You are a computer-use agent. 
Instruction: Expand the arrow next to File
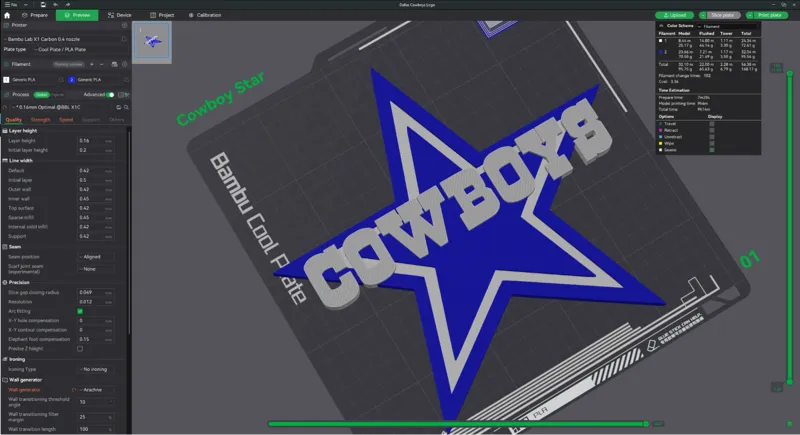[x=26, y=5]
